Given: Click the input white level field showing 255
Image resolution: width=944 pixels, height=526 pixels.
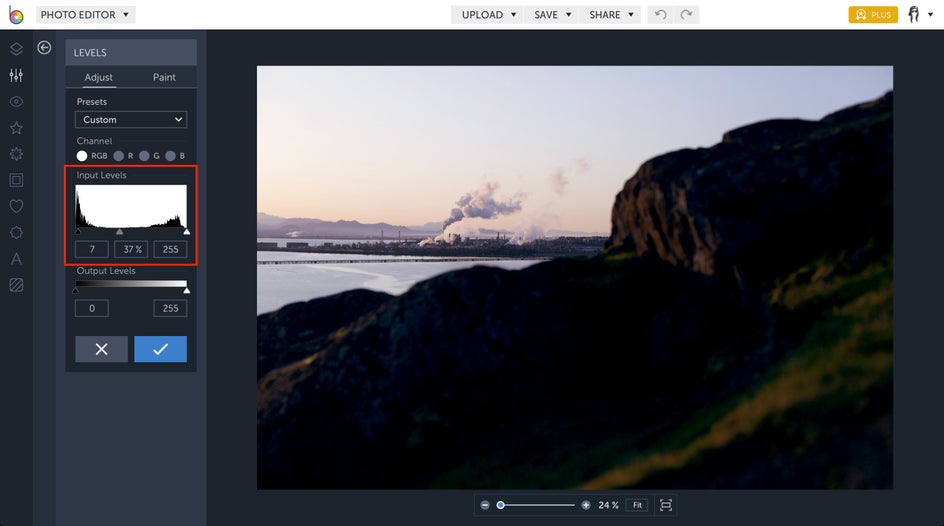Looking at the screenshot, I should pyautogui.click(x=170, y=249).
